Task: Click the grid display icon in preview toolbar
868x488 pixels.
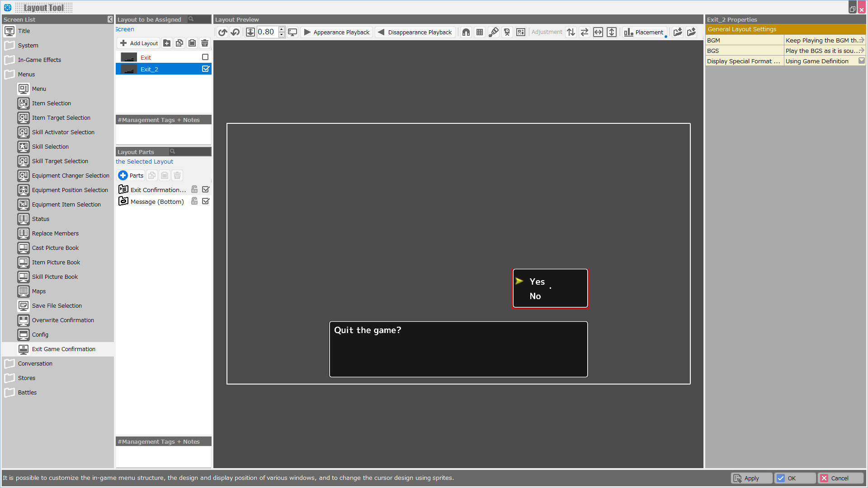Action: (x=480, y=32)
